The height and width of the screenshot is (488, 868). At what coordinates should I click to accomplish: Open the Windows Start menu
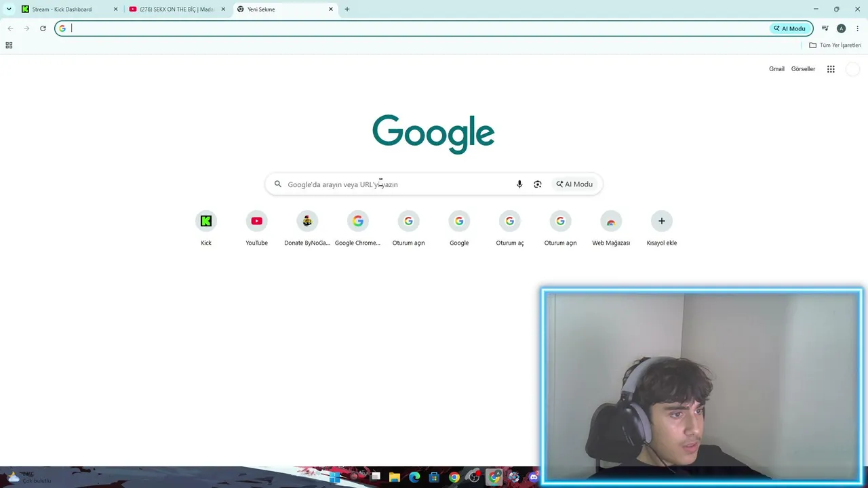[334, 477]
